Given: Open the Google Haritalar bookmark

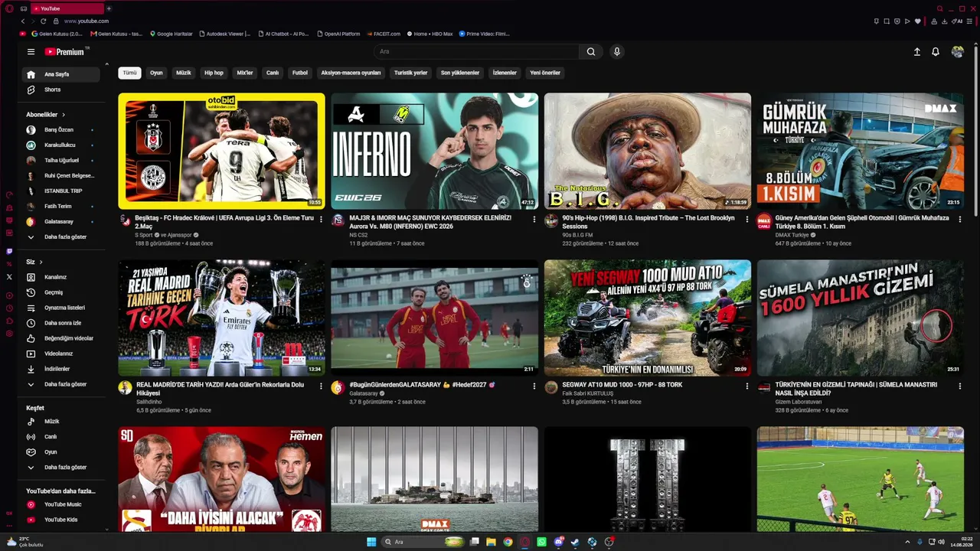Looking at the screenshot, I should click(171, 34).
